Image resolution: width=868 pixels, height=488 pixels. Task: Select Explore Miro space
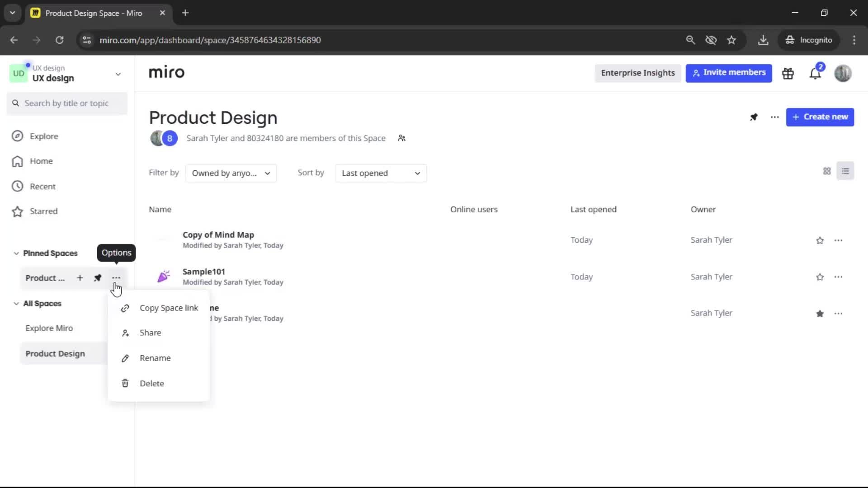49,328
